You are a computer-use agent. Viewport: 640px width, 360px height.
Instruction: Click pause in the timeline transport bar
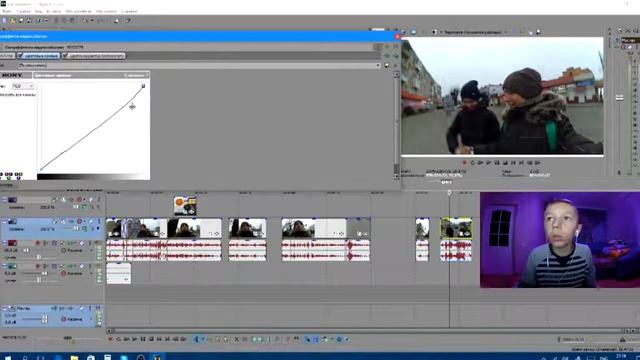pos(143,339)
